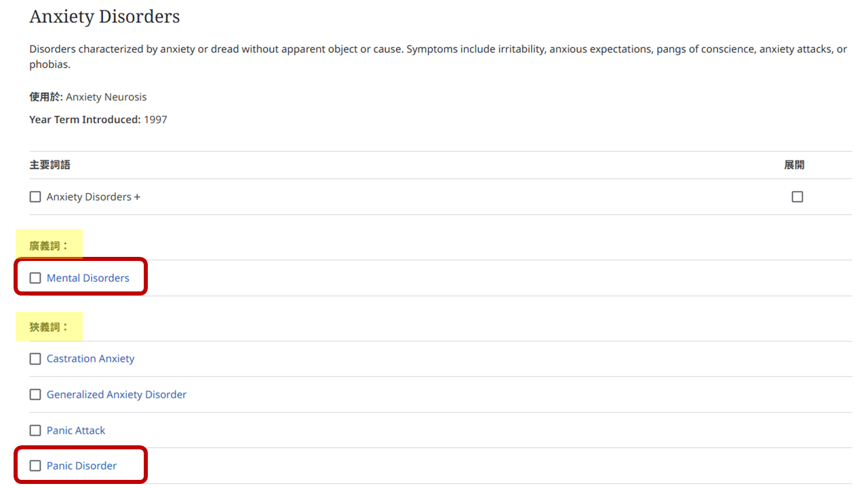868x488 pixels.
Task: Open the Panic Attack link
Action: point(76,430)
